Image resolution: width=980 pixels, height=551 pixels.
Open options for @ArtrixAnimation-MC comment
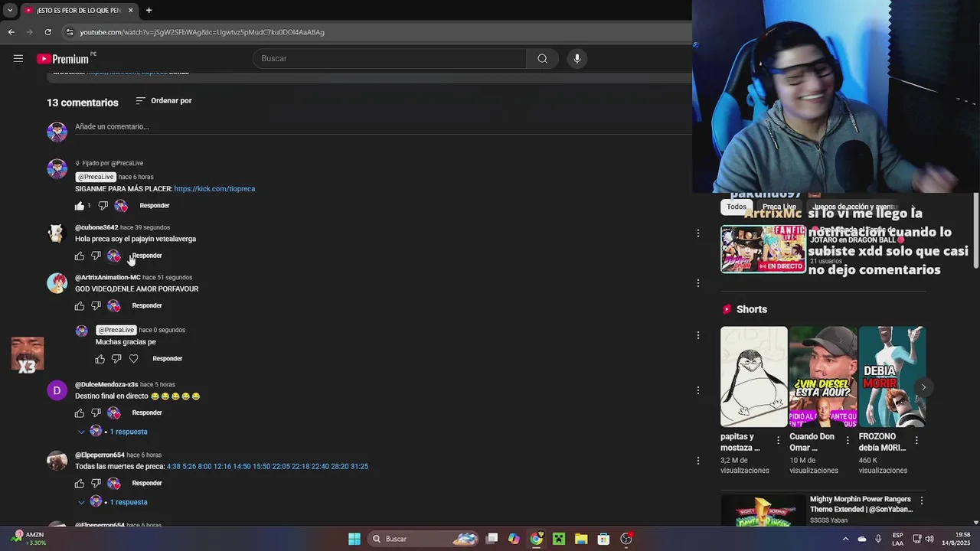point(697,283)
